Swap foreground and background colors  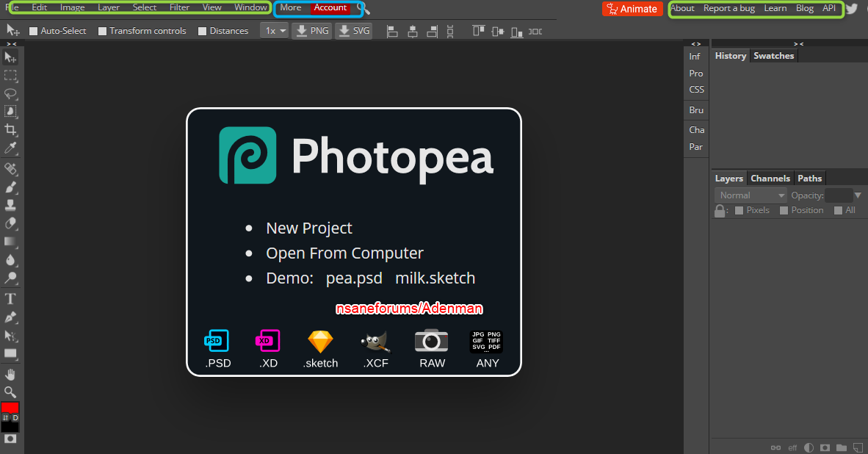(6, 417)
